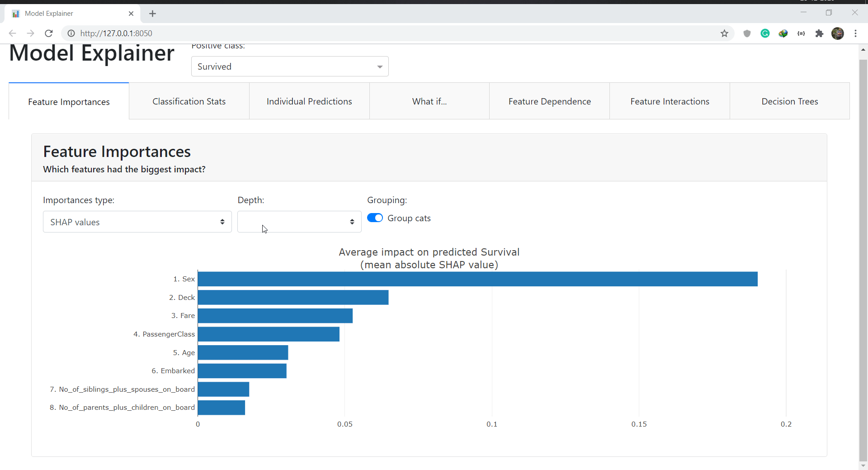Open the browser extensions puzzle icon
The image size is (868, 470).
(x=819, y=33)
